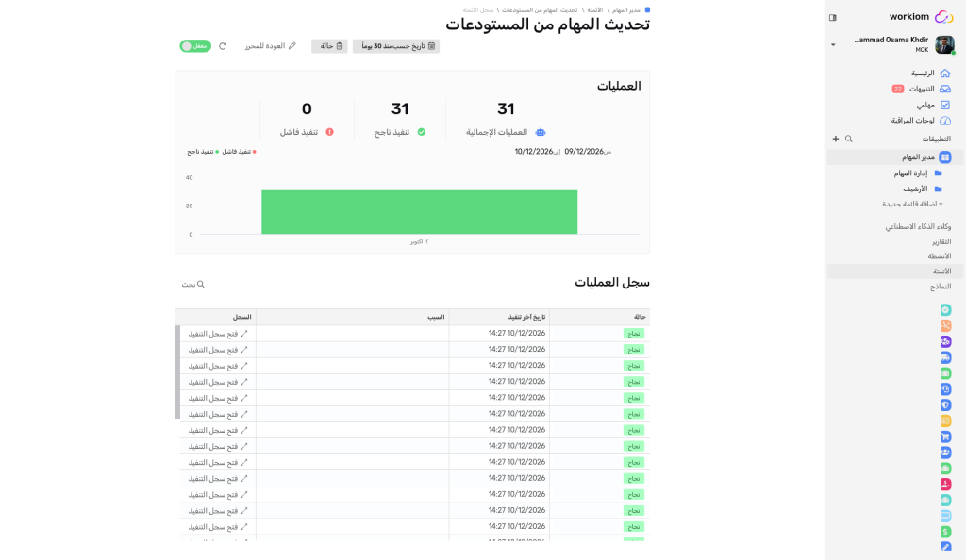Click مدير المهام in the breadcrumb
Image resolution: width=966 pixels, height=560 pixels.
pos(626,10)
